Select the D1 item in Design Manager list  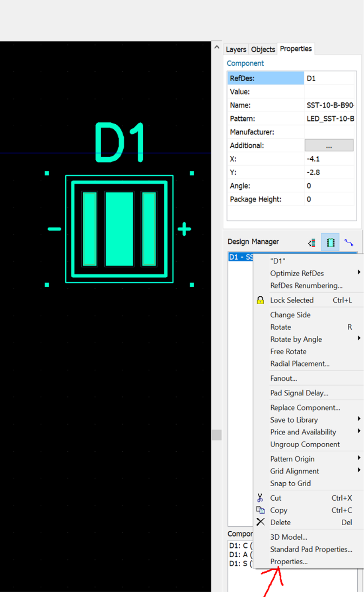241,257
